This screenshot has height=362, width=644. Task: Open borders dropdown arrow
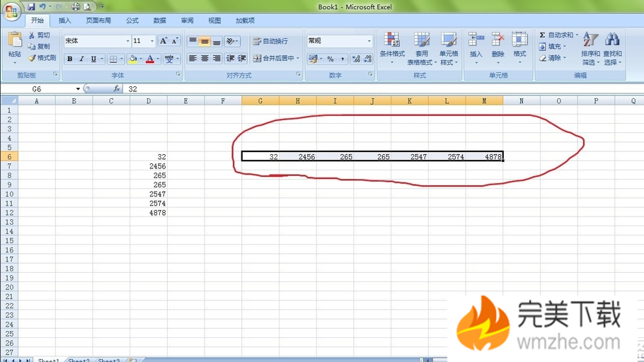(x=122, y=59)
